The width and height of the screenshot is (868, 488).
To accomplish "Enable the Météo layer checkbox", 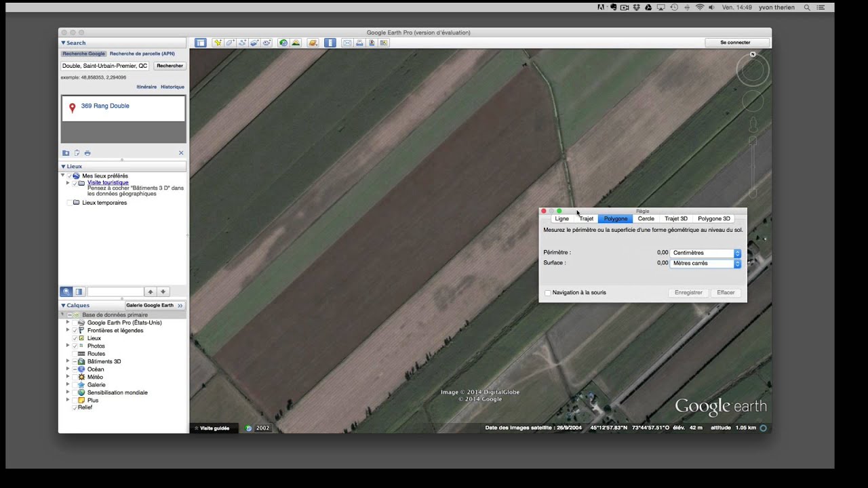I will click(75, 377).
